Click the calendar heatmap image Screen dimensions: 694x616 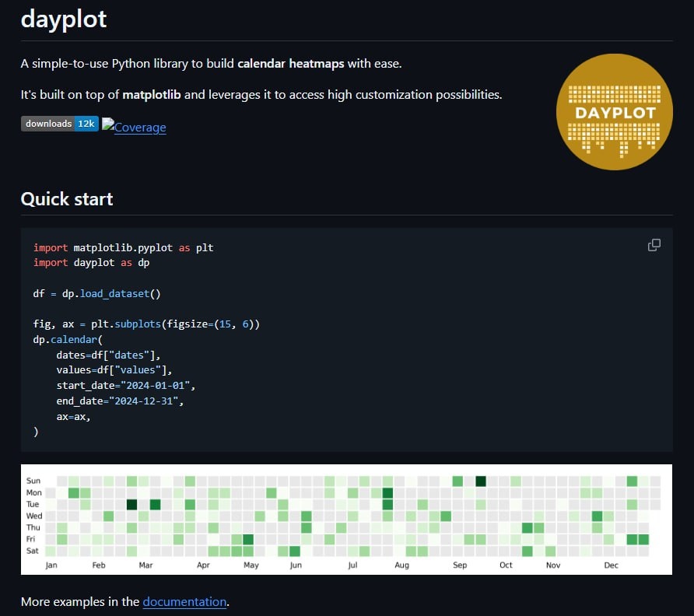click(x=346, y=519)
